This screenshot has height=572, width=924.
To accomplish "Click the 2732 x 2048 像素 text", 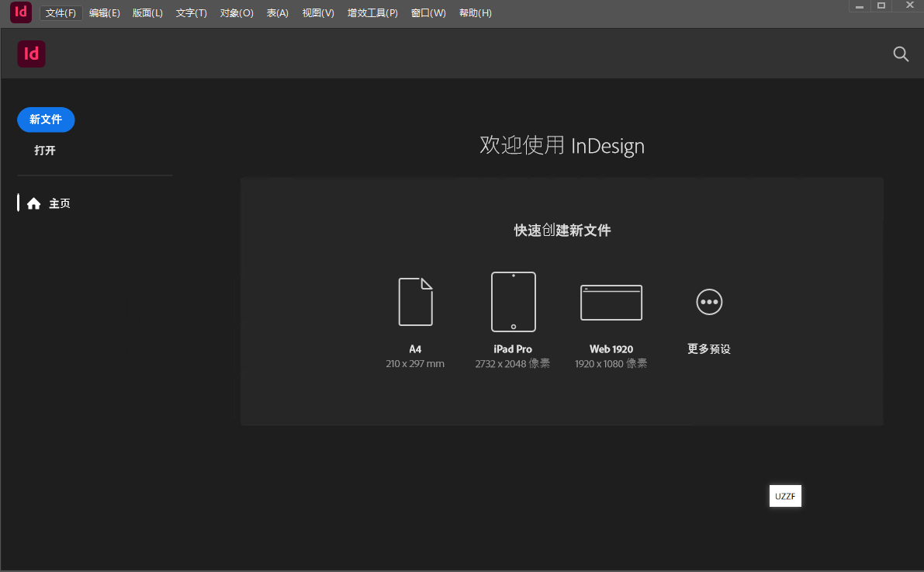I will pyautogui.click(x=513, y=364).
